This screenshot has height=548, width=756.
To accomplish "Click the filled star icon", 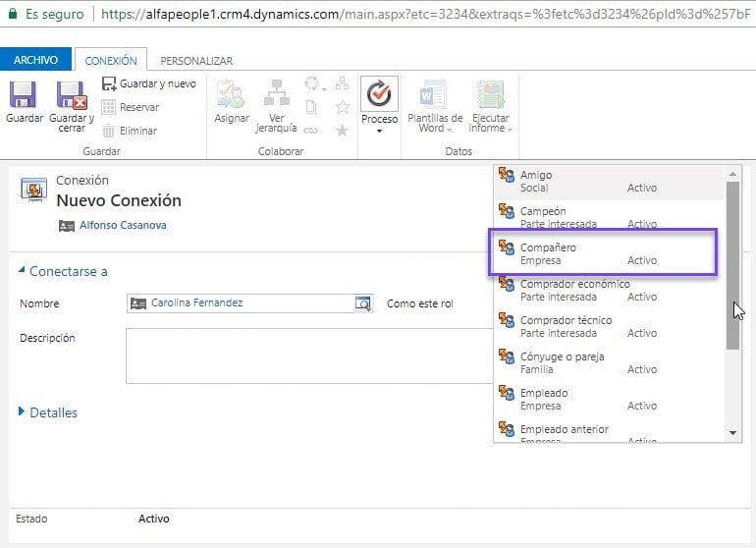I will (342, 131).
